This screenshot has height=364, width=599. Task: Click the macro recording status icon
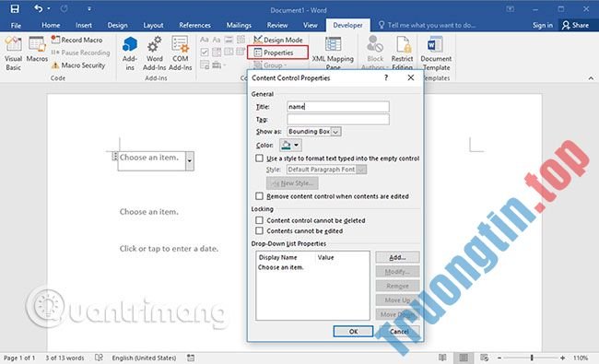[191, 358]
